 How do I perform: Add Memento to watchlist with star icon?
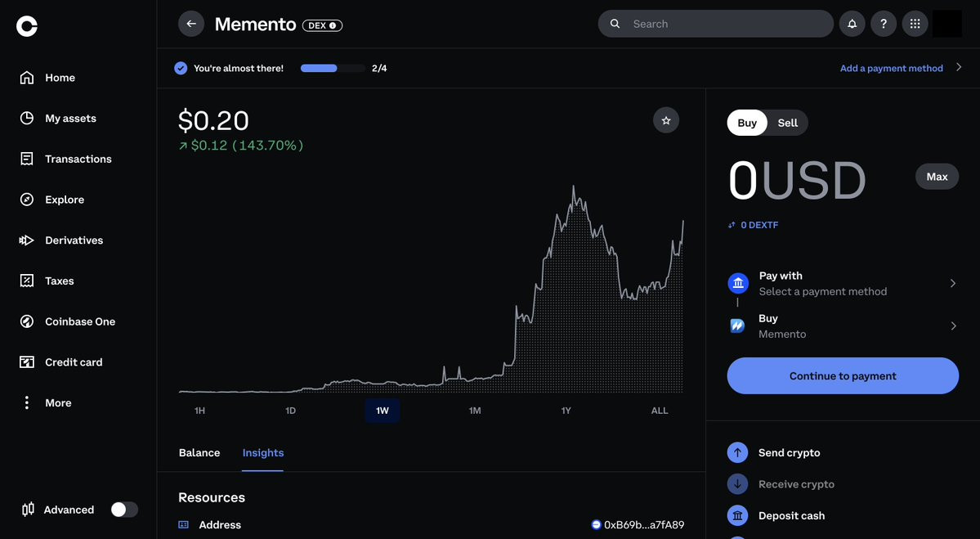tap(666, 120)
